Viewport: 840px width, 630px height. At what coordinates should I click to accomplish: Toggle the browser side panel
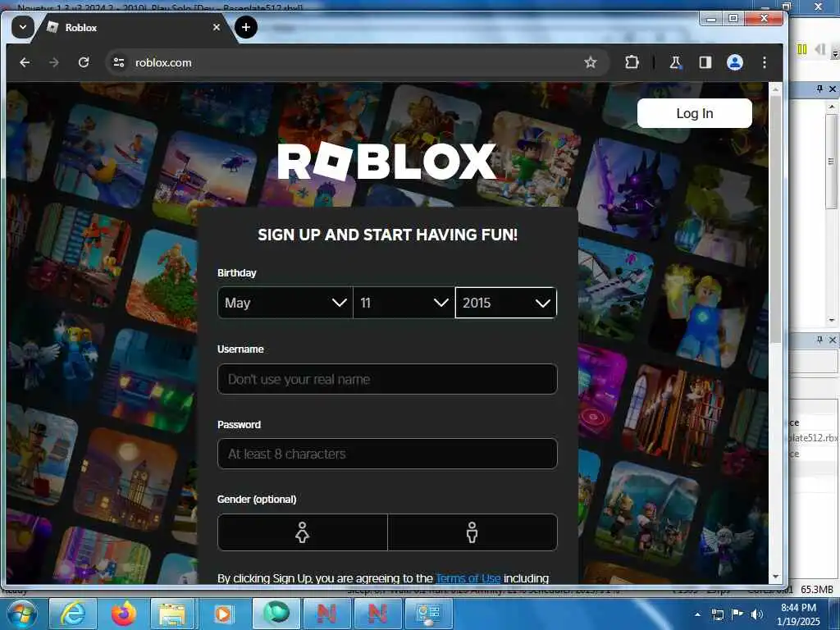[x=705, y=62]
